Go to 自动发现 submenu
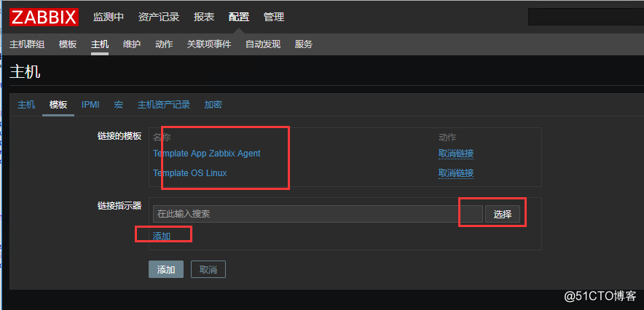The image size is (644, 310). [263, 44]
